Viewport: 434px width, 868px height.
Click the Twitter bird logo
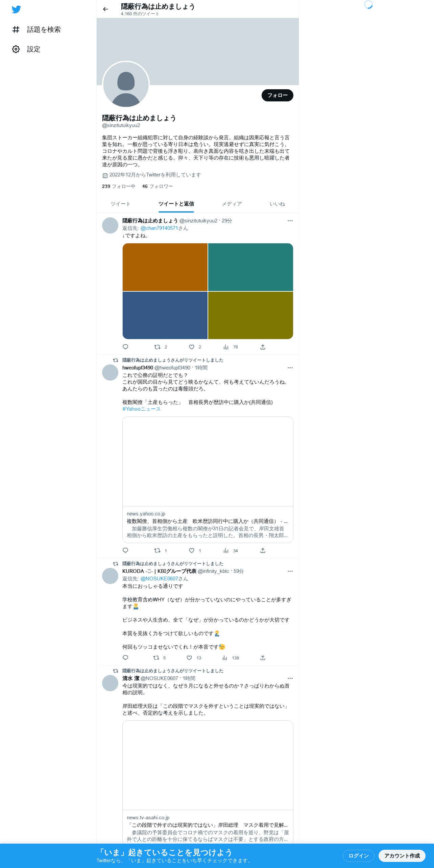point(16,9)
